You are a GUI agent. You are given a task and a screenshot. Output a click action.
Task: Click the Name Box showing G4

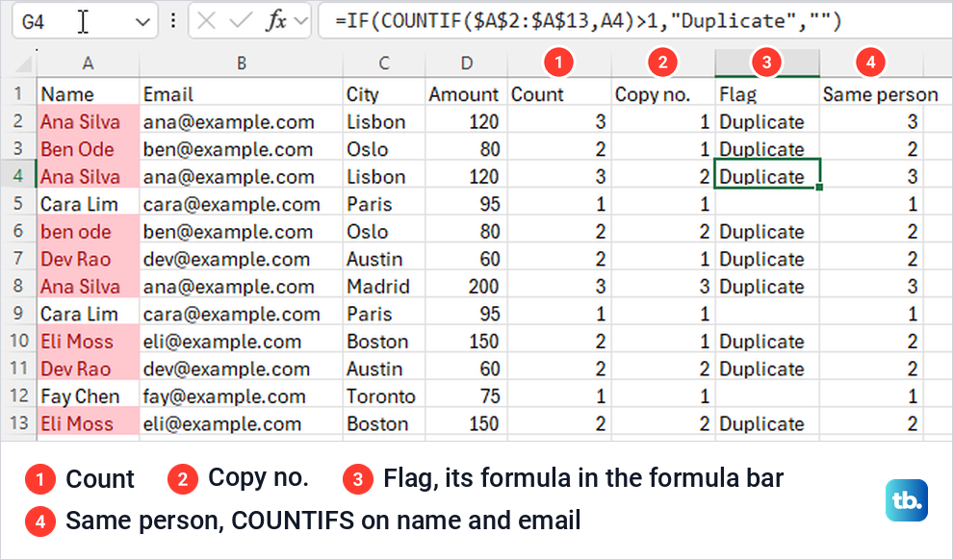point(85,21)
